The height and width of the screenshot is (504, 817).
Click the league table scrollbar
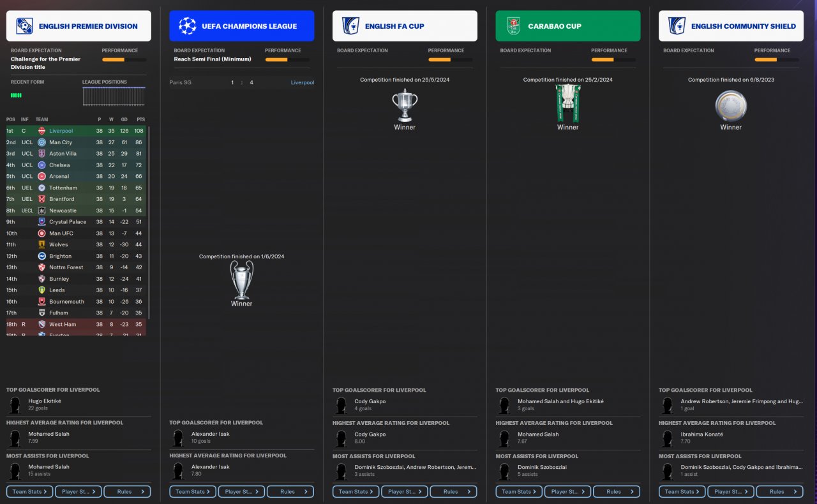pyautogui.click(x=149, y=223)
